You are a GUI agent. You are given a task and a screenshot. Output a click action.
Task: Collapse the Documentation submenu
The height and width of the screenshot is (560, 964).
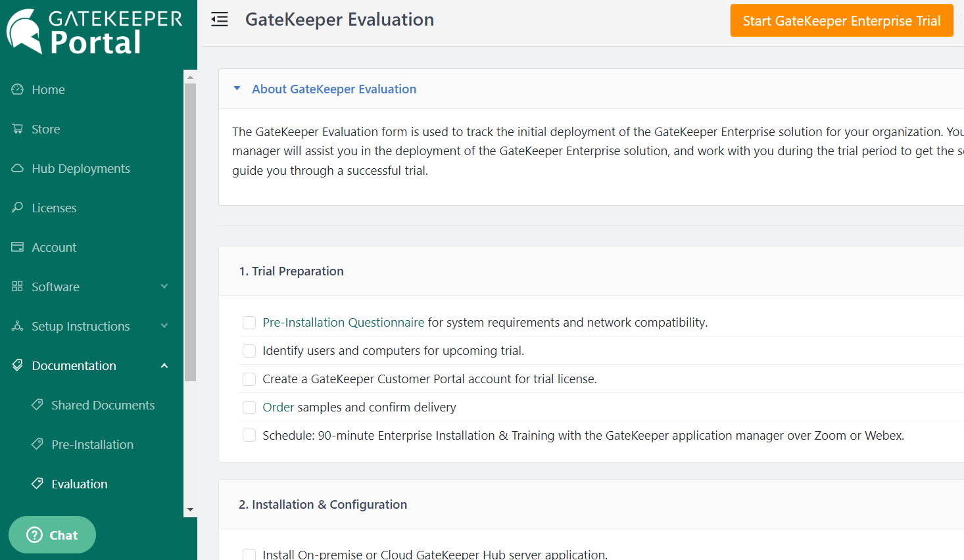coord(164,365)
